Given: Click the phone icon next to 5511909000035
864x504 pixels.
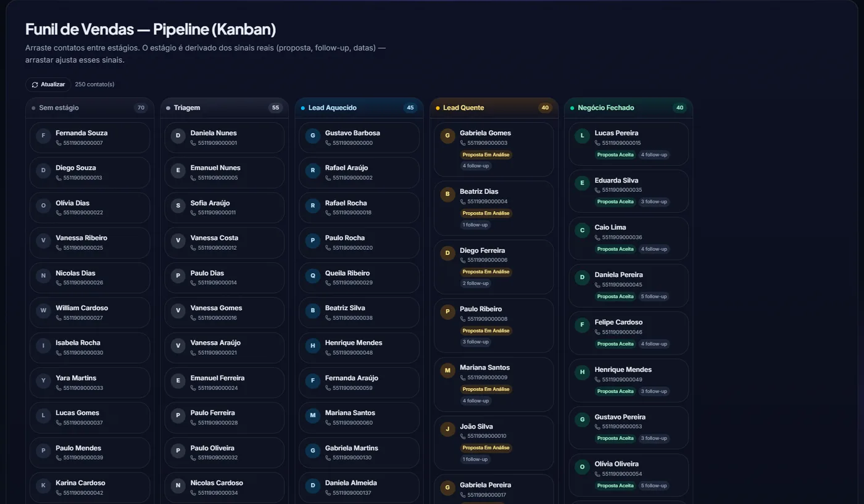Looking at the screenshot, I should coord(597,190).
